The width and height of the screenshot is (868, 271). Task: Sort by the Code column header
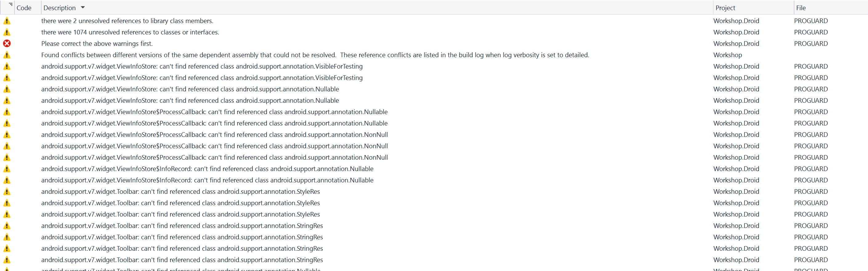point(24,8)
